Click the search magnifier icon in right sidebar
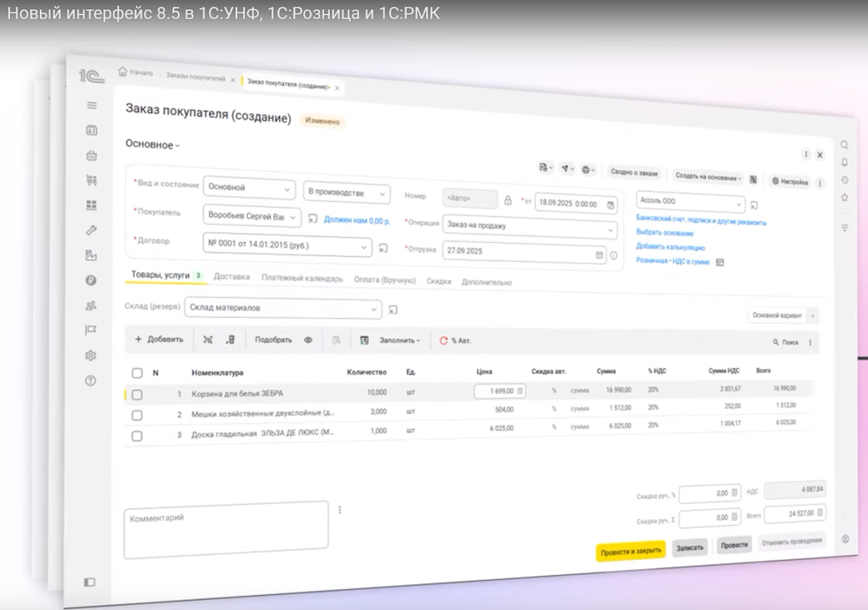This screenshot has width=868, height=610. point(844,145)
